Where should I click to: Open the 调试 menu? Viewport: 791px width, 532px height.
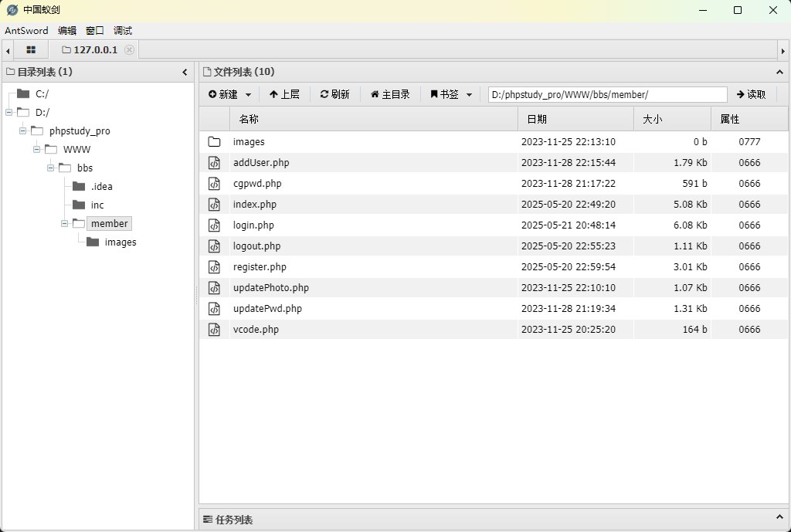[122, 30]
